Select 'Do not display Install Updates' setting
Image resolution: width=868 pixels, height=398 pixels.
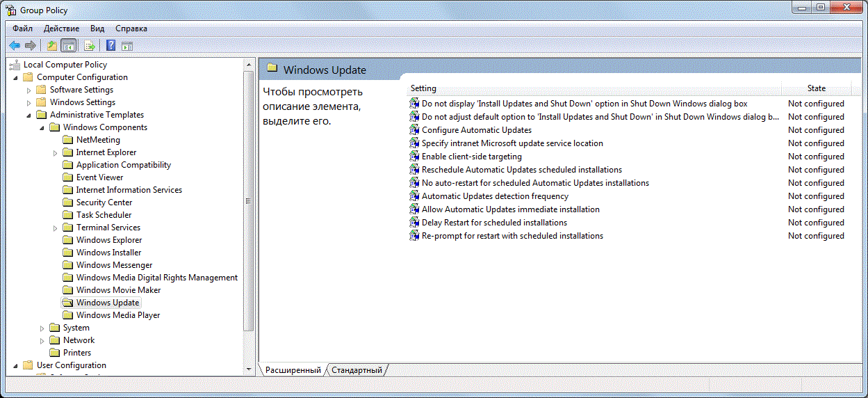point(584,104)
